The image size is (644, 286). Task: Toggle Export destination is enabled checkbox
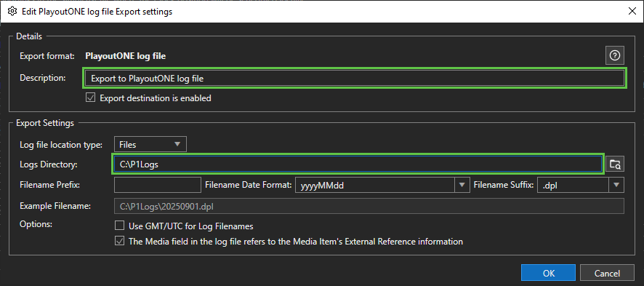tap(90, 98)
